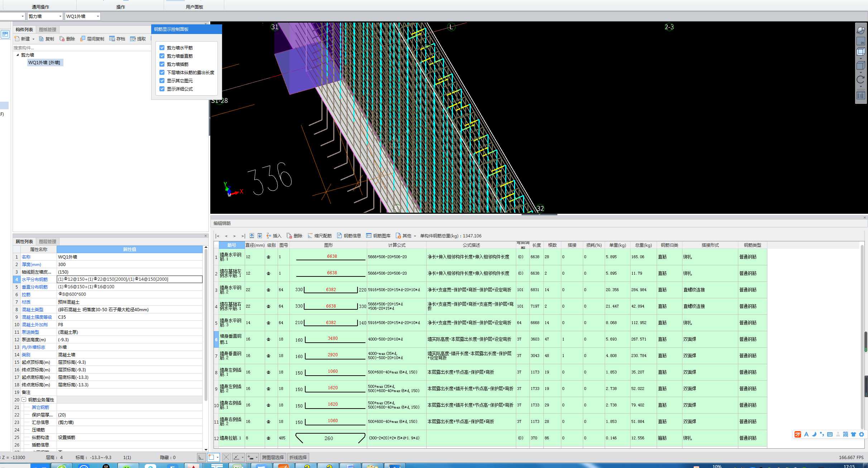Click the move rebar row down icon

(260, 236)
